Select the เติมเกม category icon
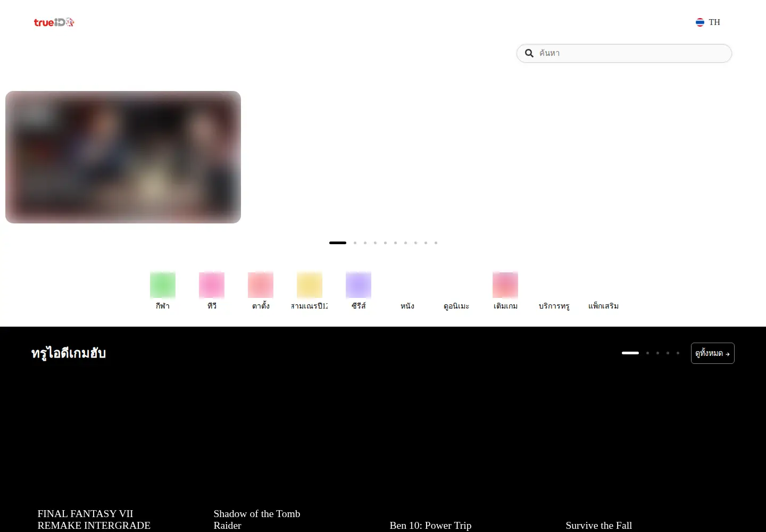 tap(505, 285)
